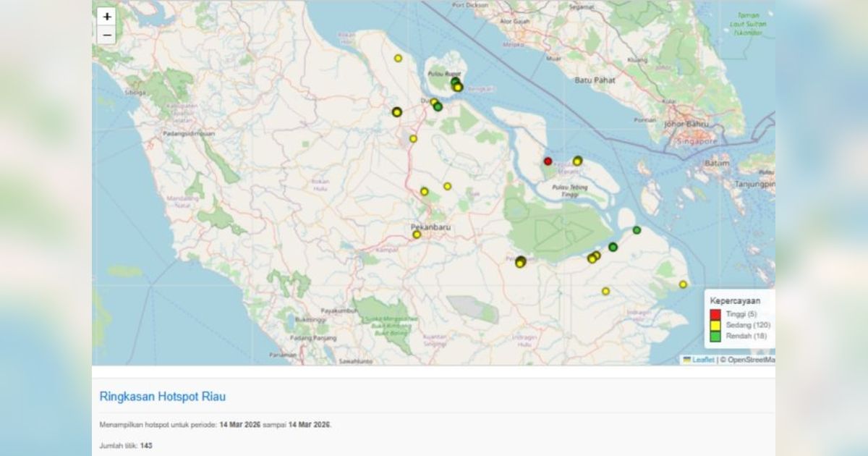Select the yellow hotspot marker at Pekanbaru
The image size is (868, 456).
[417, 235]
